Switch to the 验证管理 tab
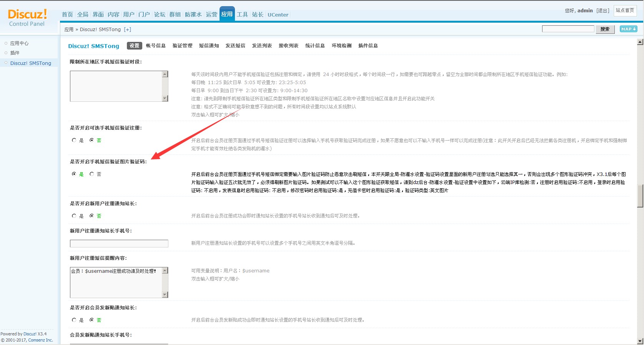The width and height of the screenshot is (644, 345). point(182,46)
